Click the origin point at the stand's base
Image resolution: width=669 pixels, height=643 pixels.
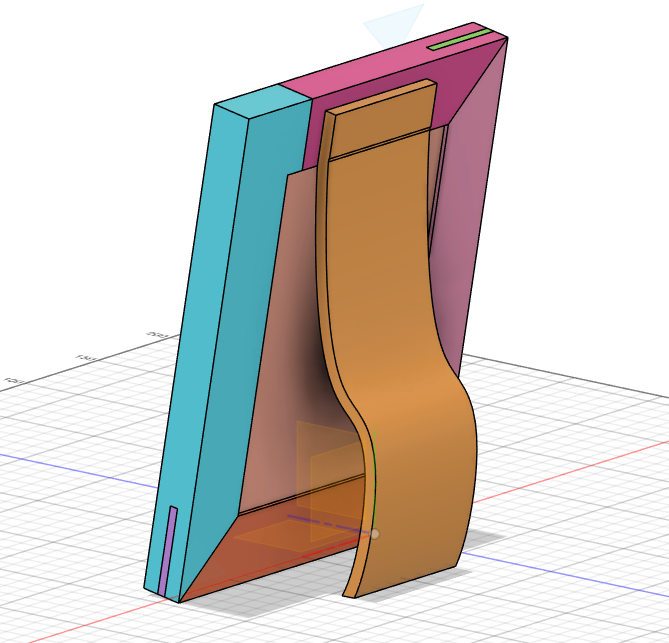point(375,534)
